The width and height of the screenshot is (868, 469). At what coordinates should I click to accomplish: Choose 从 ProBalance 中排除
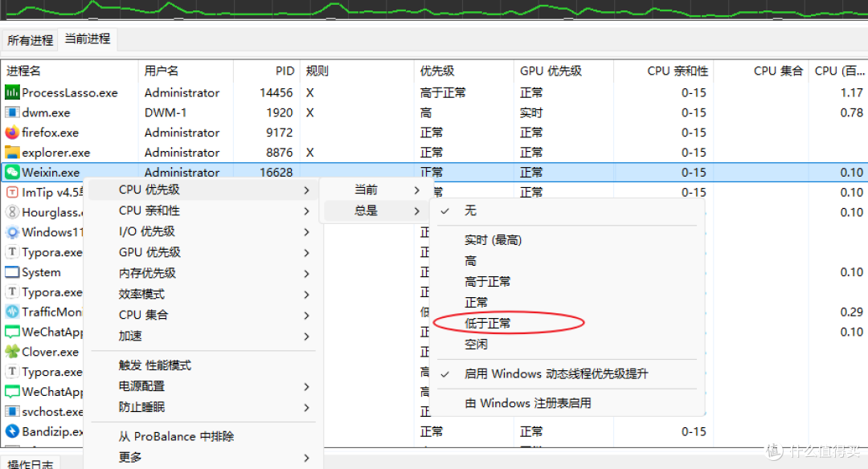(203, 436)
